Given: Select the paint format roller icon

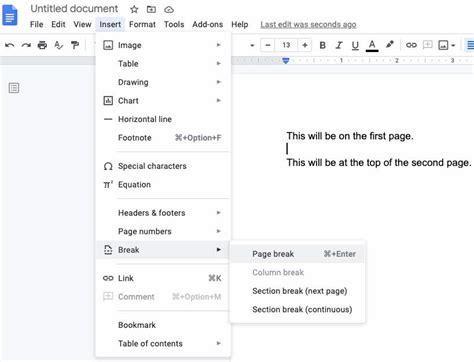Looking at the screenshot, I should pos(75,45).
